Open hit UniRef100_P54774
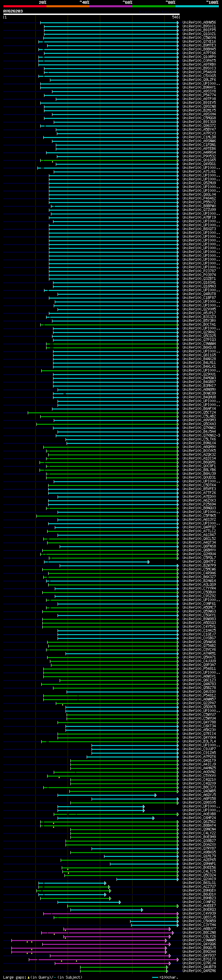The width and height of the screenshot is (222, 980). coord(199,95)
